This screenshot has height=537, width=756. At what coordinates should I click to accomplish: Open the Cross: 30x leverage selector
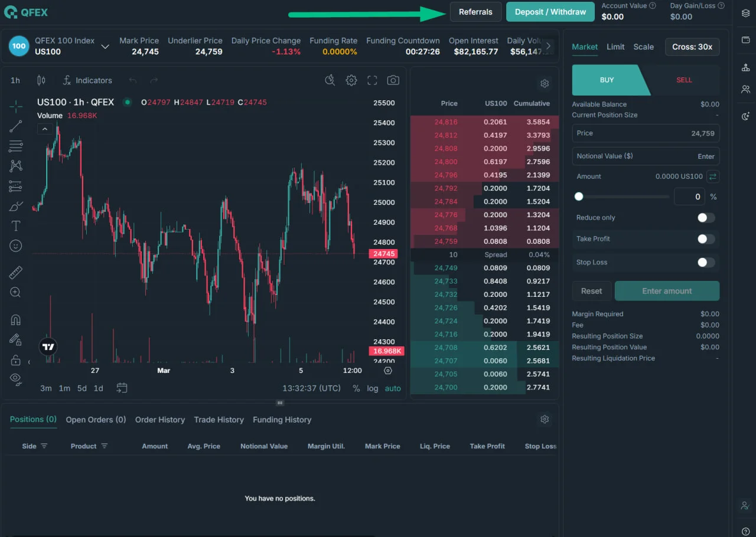692,47
